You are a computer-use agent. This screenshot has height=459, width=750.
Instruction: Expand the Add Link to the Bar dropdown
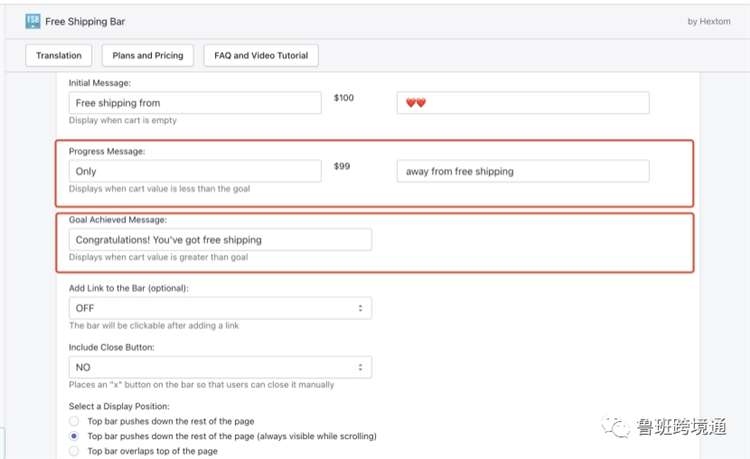coord(220,308)
